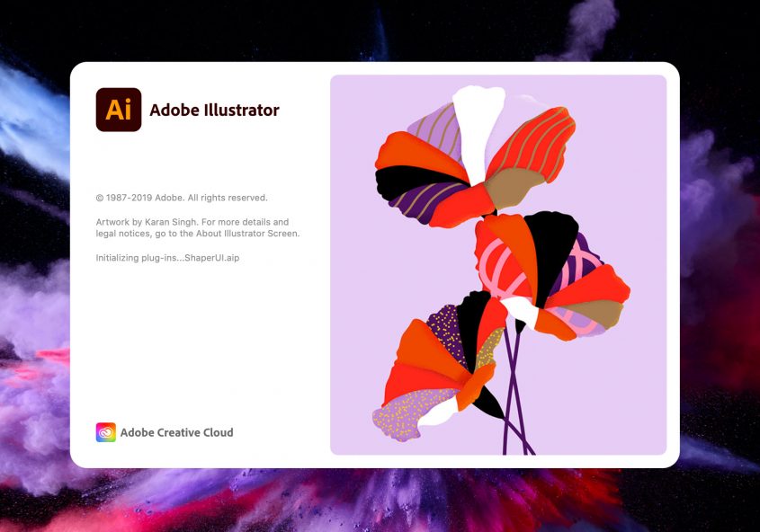
Task: Click the Ai Illustrator logo icon
Action: pos(119,110)
